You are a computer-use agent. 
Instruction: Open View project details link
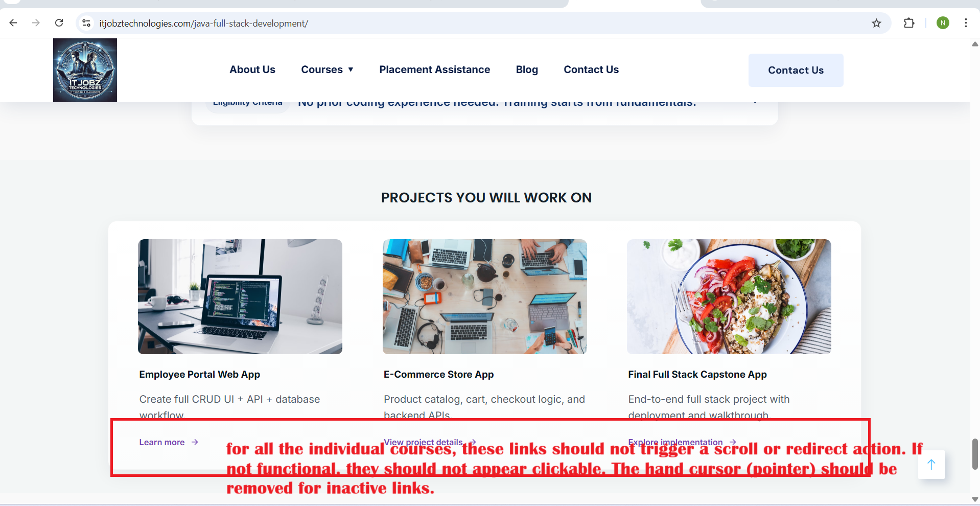pos(430,442)
